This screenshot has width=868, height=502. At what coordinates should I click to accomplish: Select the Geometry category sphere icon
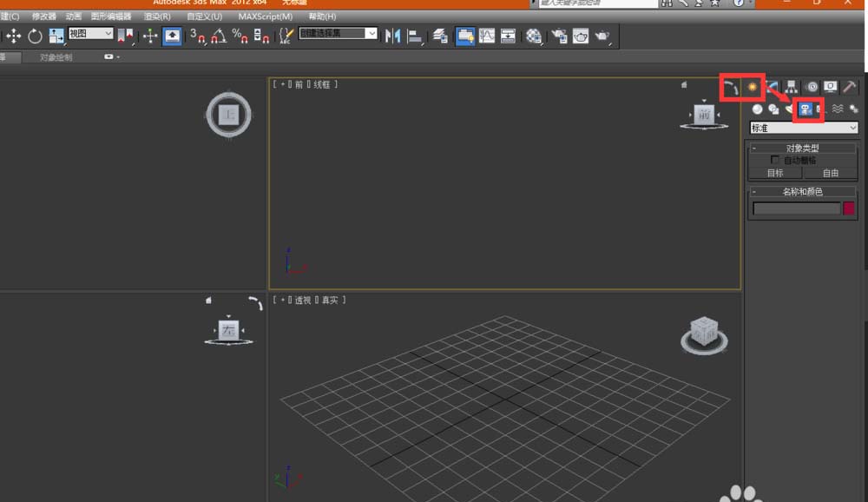[x=757, y=109]
